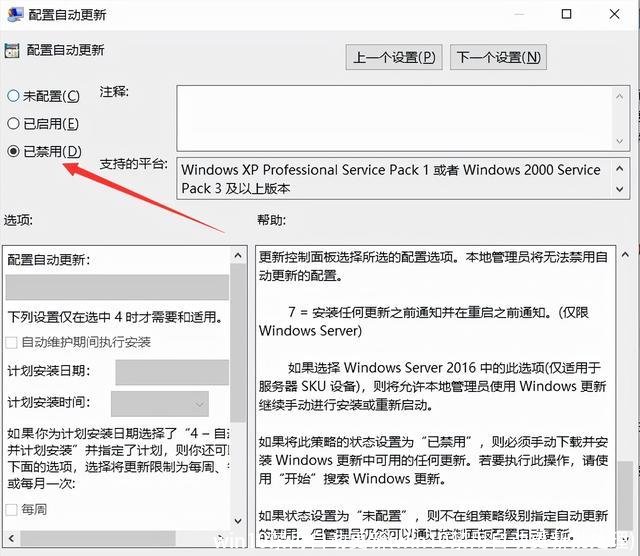Click the policy setting icon beside heading
640x556 pixels.
click(12, 51)
